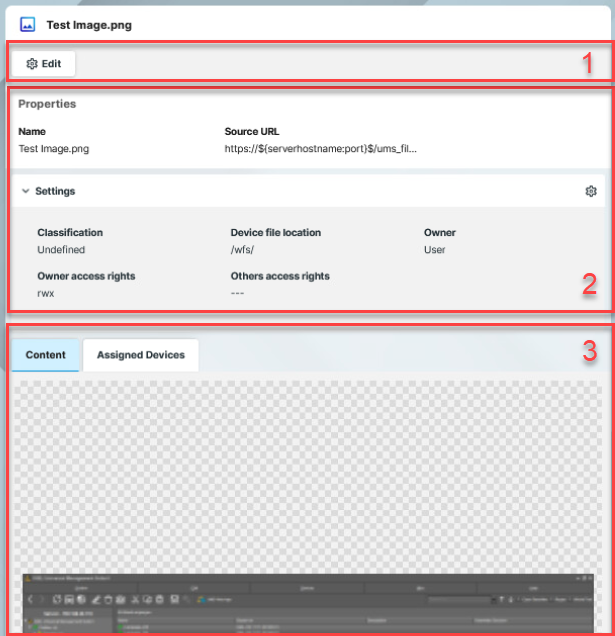Open the Settings gear icon on the right
This screenshot has height=636, width=615.
pos(591,191)
